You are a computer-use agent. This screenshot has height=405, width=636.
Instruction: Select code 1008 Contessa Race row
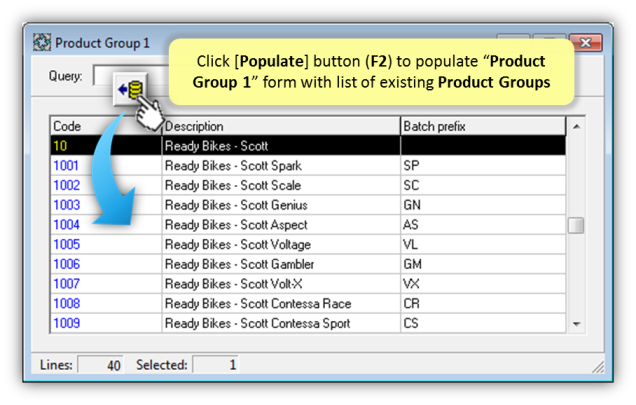coord(308,304)
